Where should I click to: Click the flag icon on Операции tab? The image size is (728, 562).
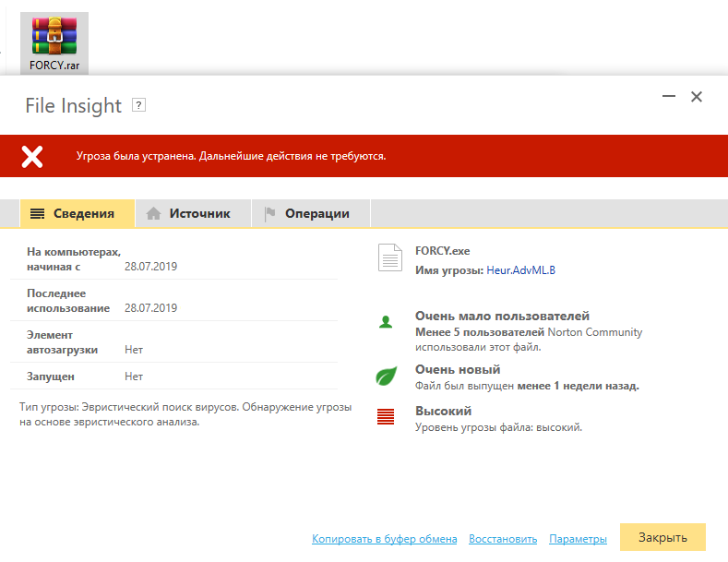click(x=269, y=214)
